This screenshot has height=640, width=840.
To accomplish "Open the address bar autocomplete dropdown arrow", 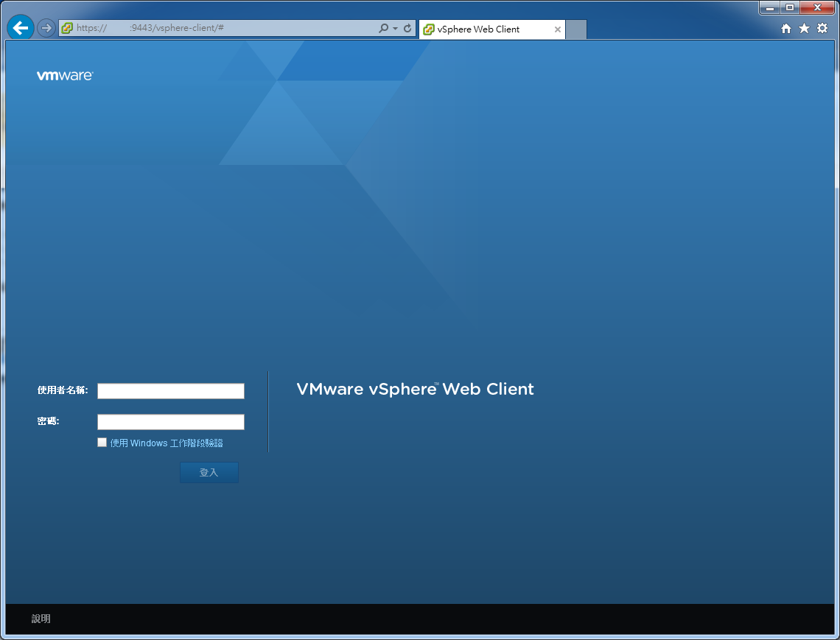I will click(395, 29).
